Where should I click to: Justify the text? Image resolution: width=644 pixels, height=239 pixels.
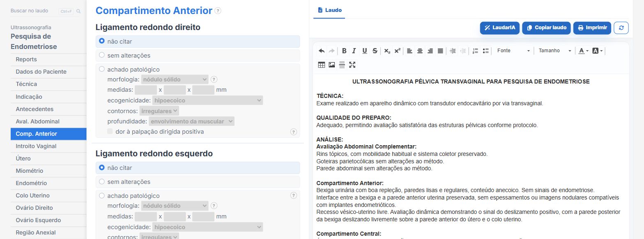click(x=440, y=51)
